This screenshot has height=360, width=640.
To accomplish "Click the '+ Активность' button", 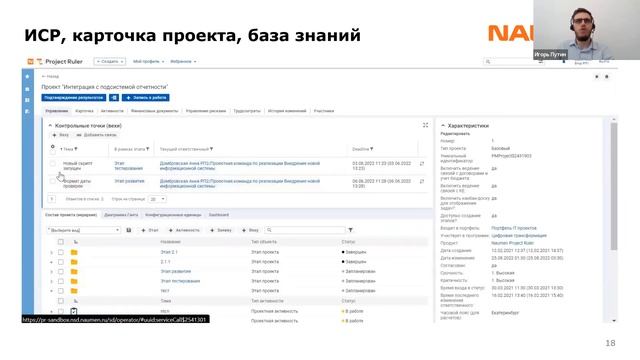I will tap(184, 230).
